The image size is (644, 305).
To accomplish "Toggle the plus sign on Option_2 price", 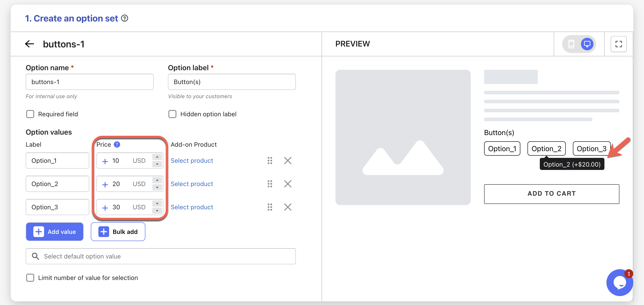I will (x=105, y=184).
